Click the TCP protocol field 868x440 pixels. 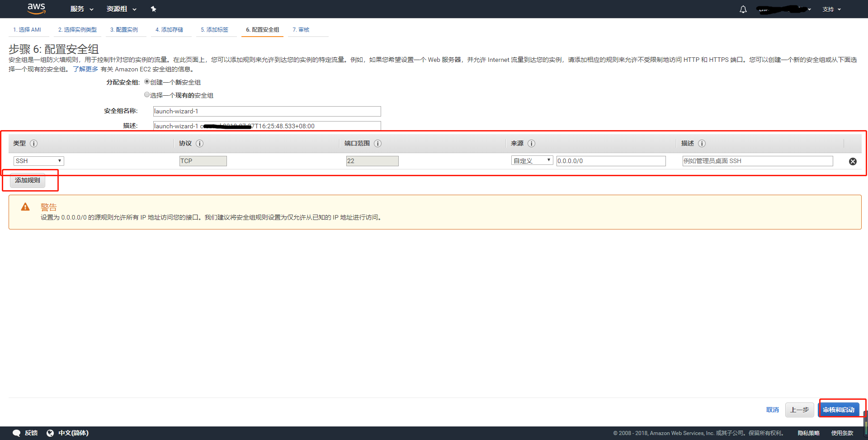point(203,161)
